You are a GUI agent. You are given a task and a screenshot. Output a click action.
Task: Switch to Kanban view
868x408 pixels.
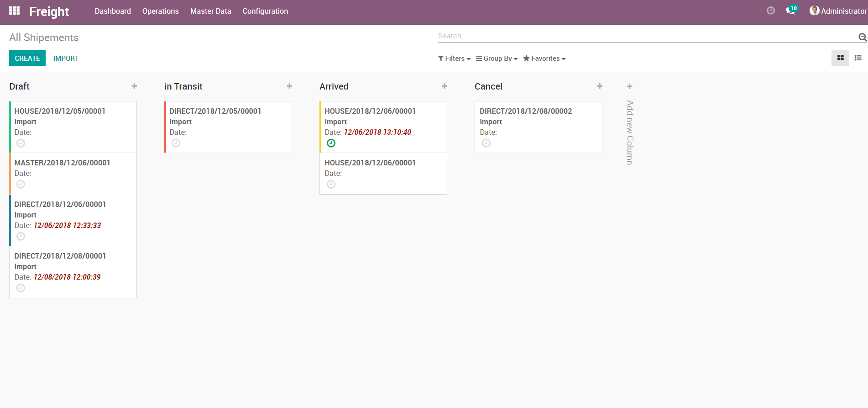coord(840,58)
